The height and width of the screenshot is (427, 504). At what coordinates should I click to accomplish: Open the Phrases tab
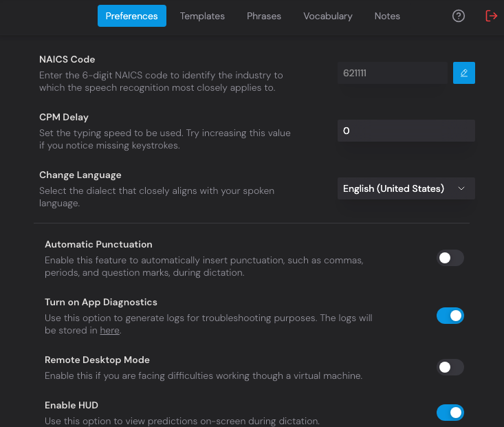coord(265,16)
